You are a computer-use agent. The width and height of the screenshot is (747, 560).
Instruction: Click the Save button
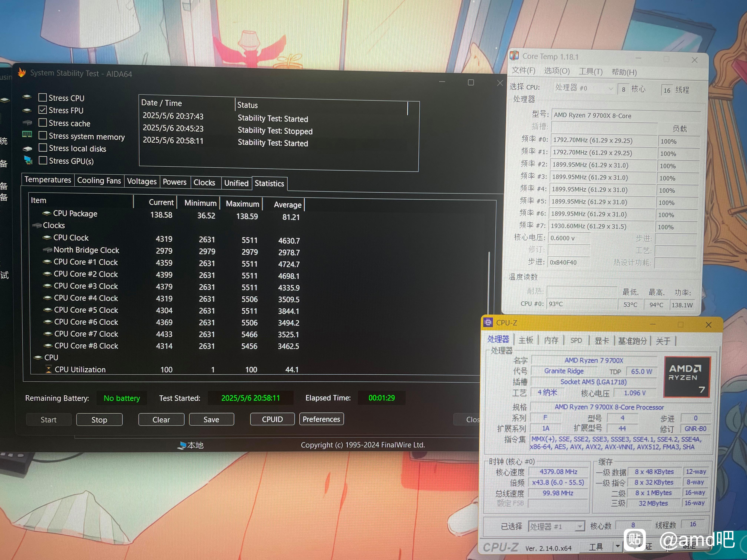(x=211, y=419)
